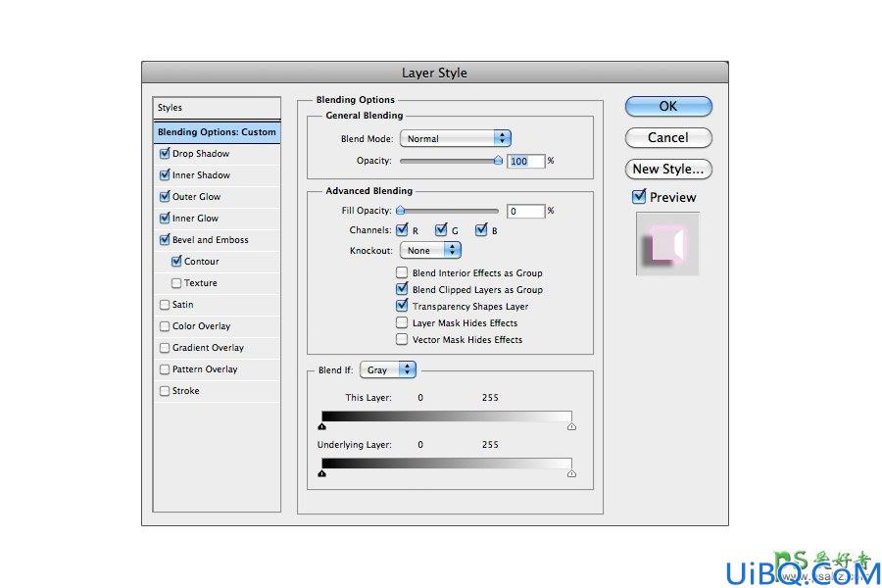Click the style preview thumbnail

pyautogui.click(x=667, y=244)
